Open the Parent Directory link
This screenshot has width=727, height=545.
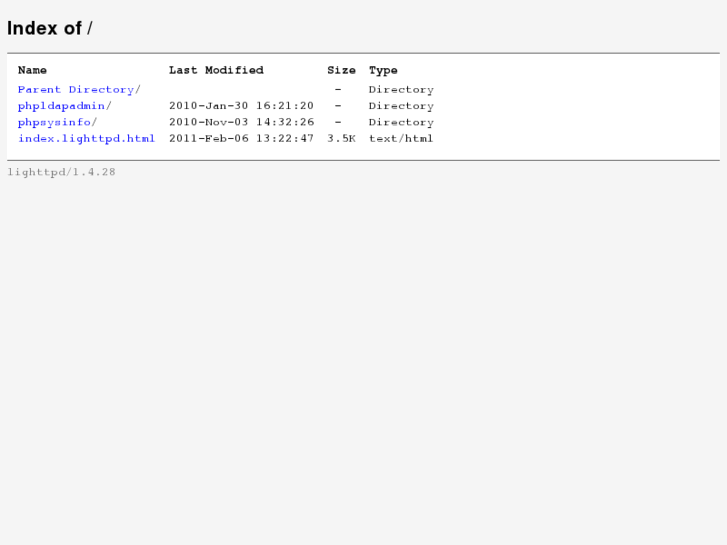point(79,90)
